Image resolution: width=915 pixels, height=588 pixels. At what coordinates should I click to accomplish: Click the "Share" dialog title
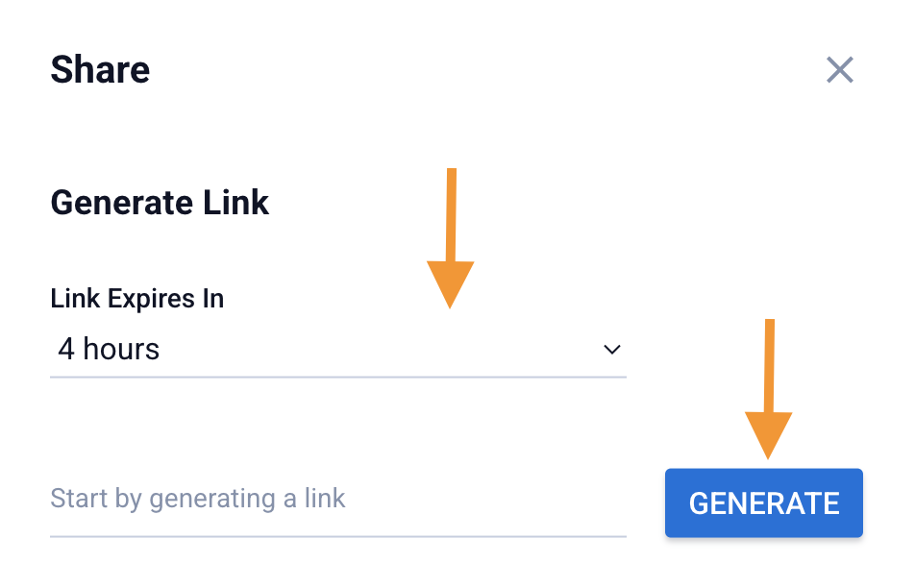pyautogui.click(x=100, y=70)
